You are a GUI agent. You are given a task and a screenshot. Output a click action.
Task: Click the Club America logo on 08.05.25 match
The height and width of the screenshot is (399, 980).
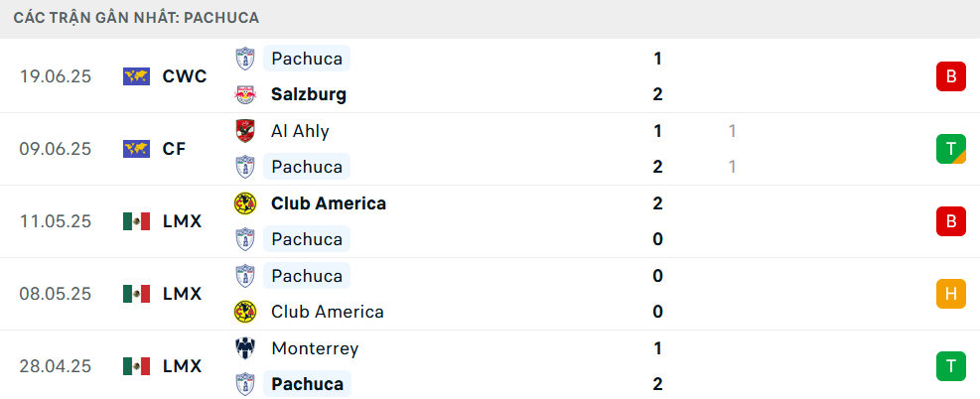[x=243, y=312]
